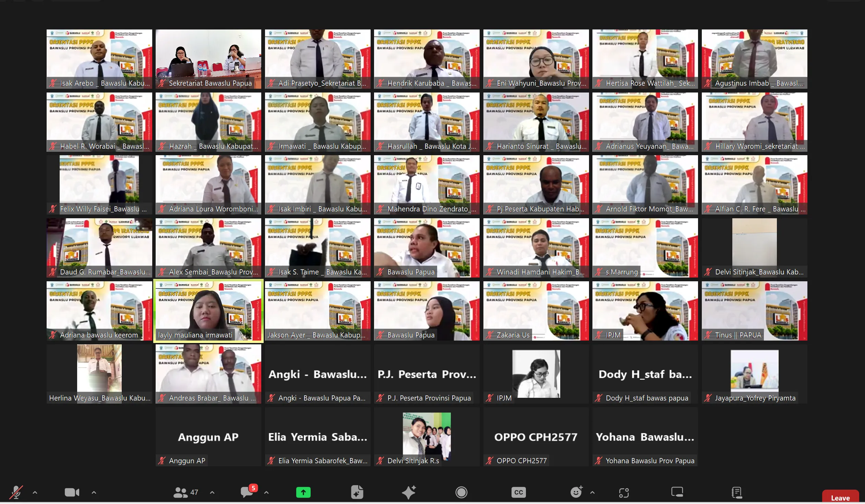The height and width of the screenshot is (504, 865).
Task: Toggle the video camera on or off
Action: coord(72,492)
